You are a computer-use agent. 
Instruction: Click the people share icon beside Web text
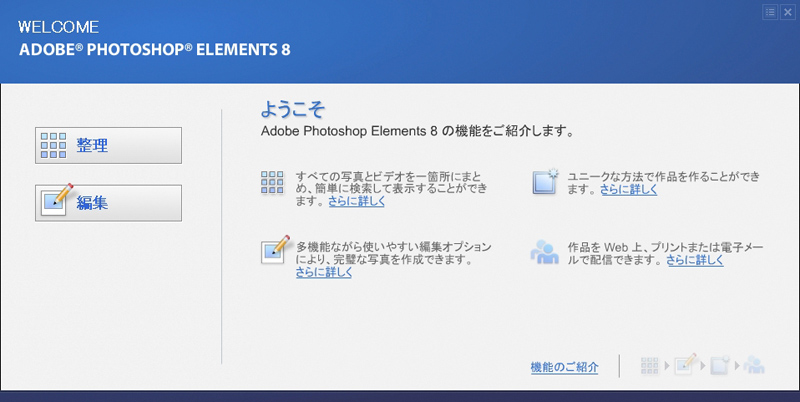pyautogui.click(x=544, y=252)
